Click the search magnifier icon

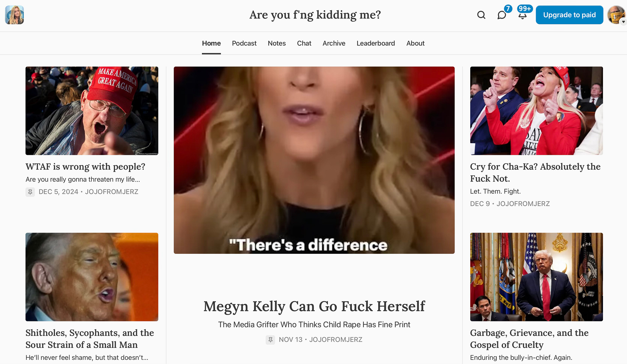pyautogui.click(x=481, y=15)
